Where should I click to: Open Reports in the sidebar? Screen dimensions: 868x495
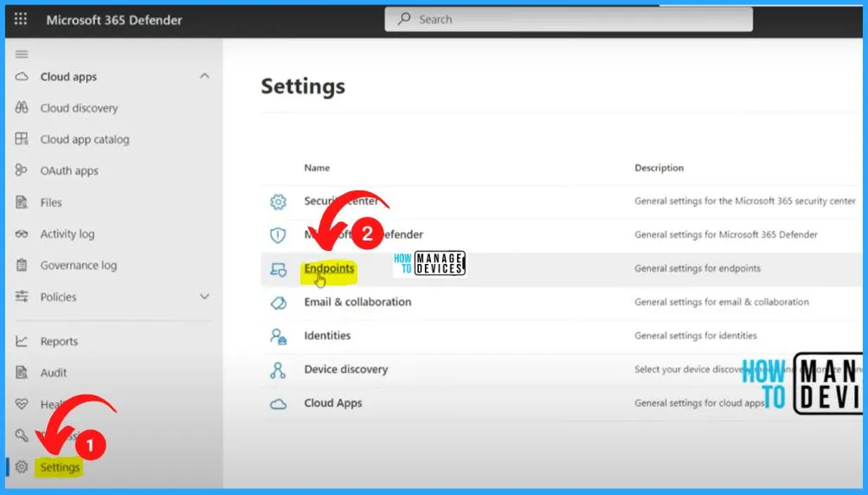59,342
